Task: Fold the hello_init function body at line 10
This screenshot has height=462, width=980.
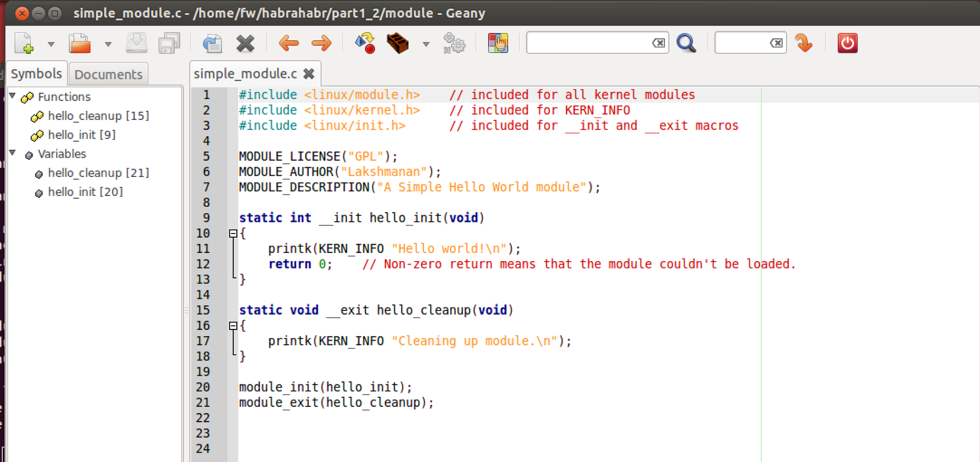Action: pyautogui.click(x=233, y=234)
